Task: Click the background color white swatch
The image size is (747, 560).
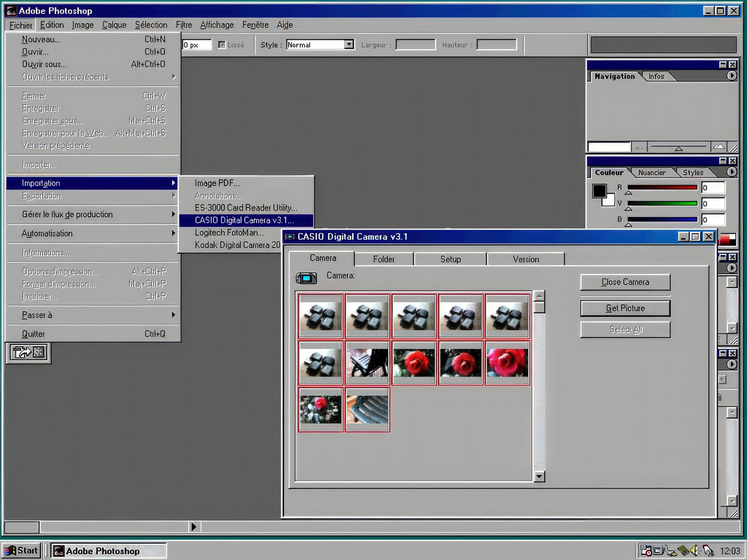Action: (x=610, y=201)
